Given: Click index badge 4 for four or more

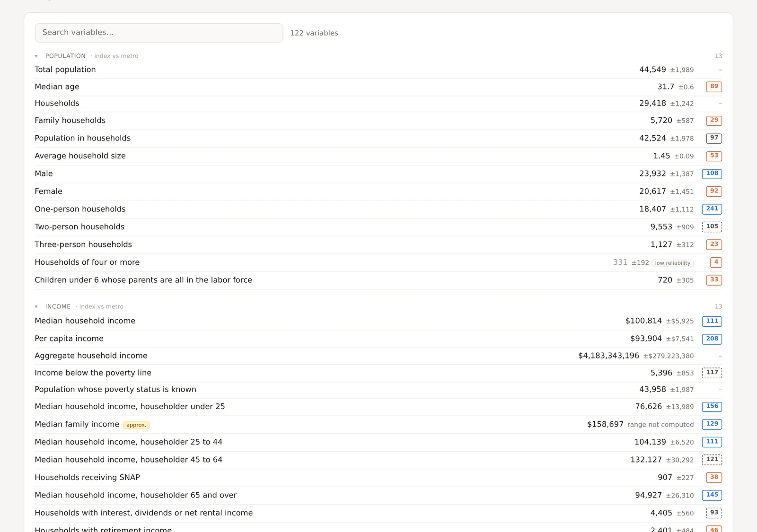Looking at the screenshot, I should 716,262.
